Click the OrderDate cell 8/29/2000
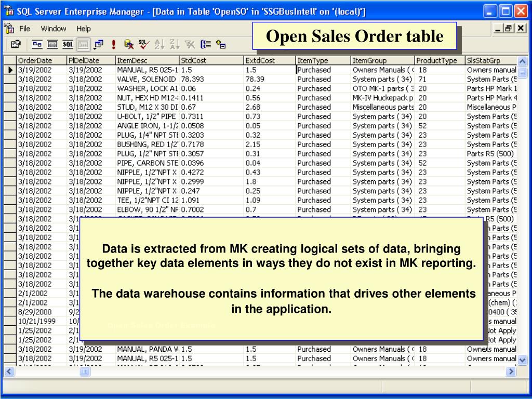The image size is (532, 399). (x=42, y=312)
